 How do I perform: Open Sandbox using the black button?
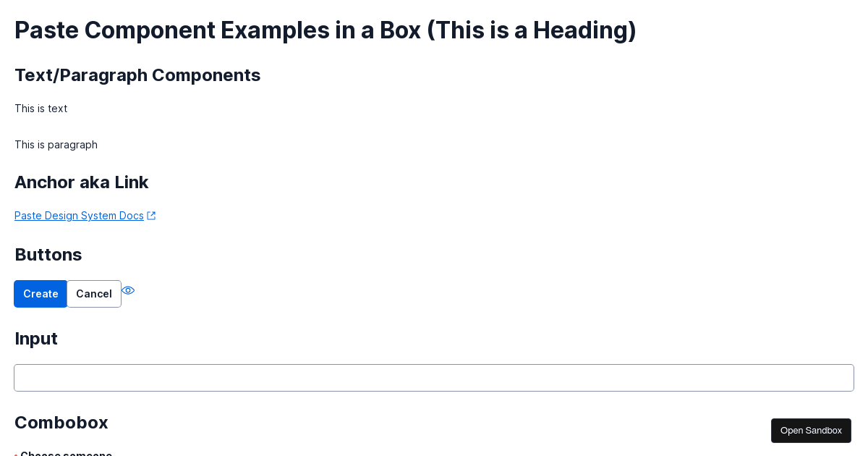click(x=811, y=431)
